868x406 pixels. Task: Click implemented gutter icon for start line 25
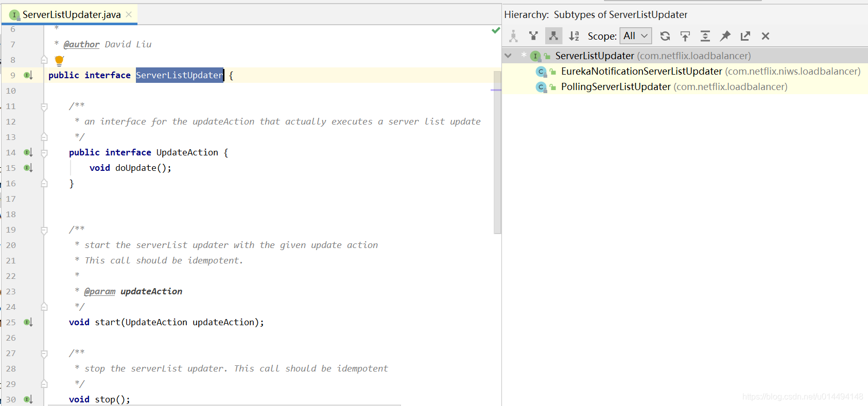[28, 322]
